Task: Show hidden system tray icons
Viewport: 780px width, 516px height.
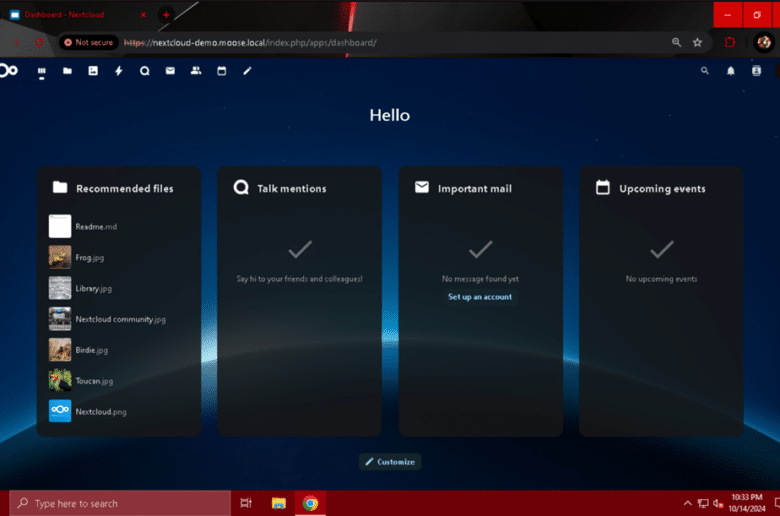Action: coord(687,504)
